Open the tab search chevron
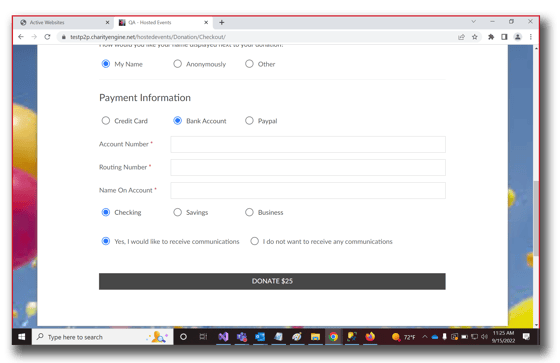This screenshot has height=363, width=560. coord(474,21)
